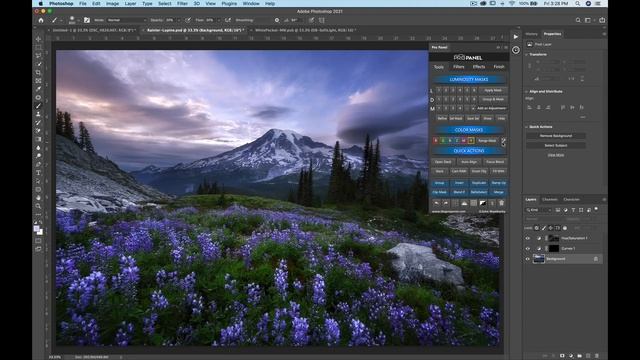Filter layers by type (T) icon

click(573, 210)
